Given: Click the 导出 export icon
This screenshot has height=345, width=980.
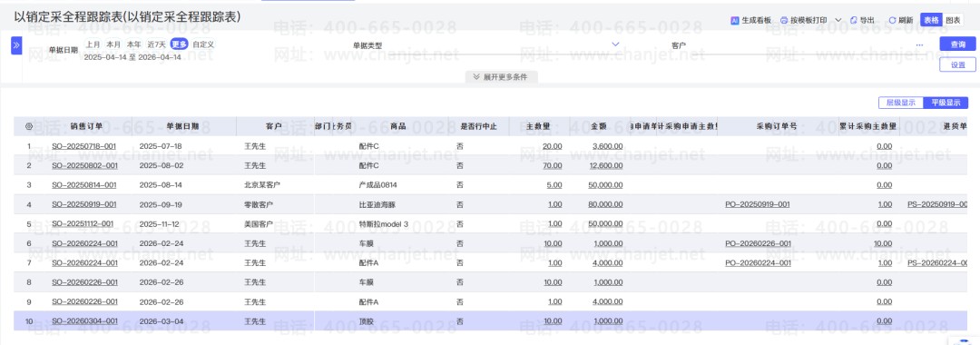Looking at the screenshot, I should tap(854, 21).
